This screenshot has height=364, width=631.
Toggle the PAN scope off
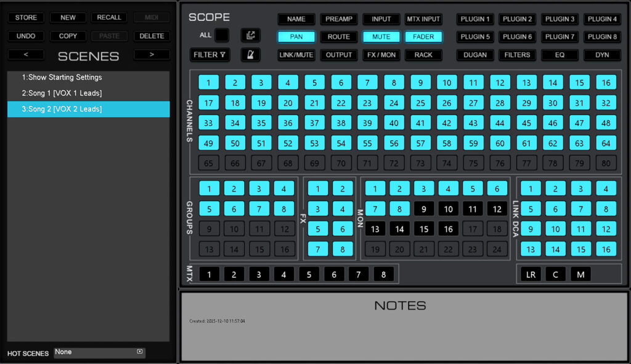point(296,36)
